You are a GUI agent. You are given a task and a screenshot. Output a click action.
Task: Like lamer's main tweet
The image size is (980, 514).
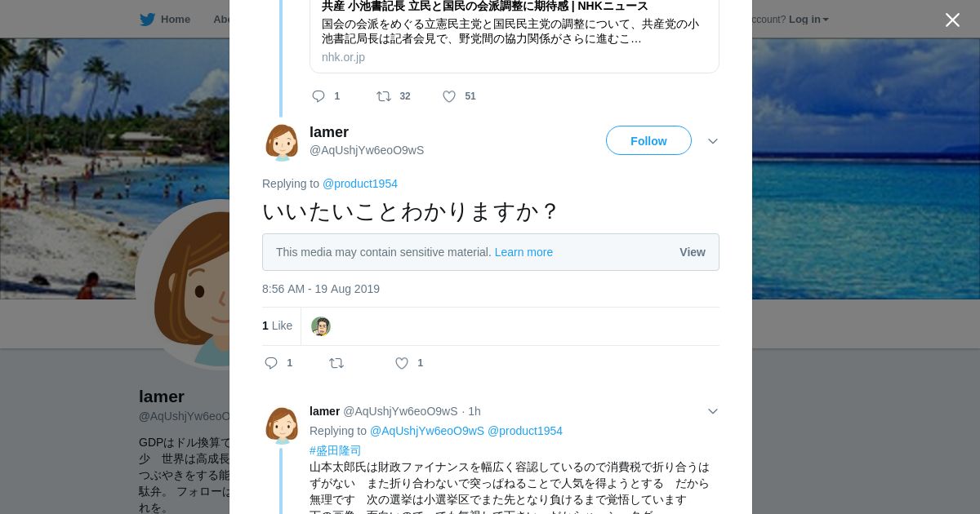point(402,363)
